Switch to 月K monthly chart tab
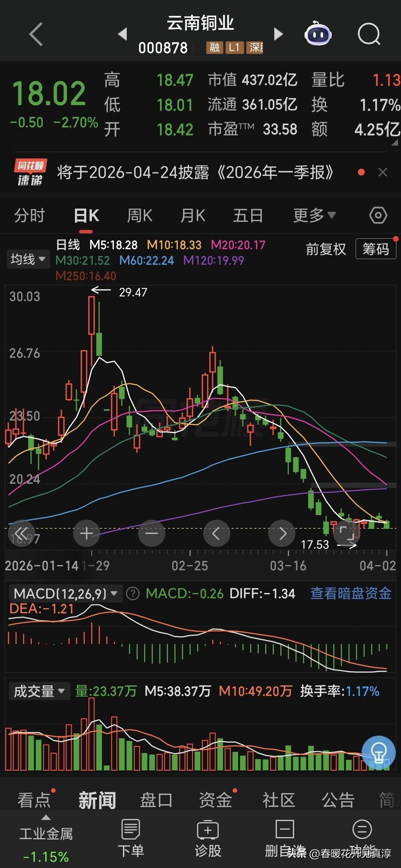Viewport: 401px width, 868px height. pos(193,216)
